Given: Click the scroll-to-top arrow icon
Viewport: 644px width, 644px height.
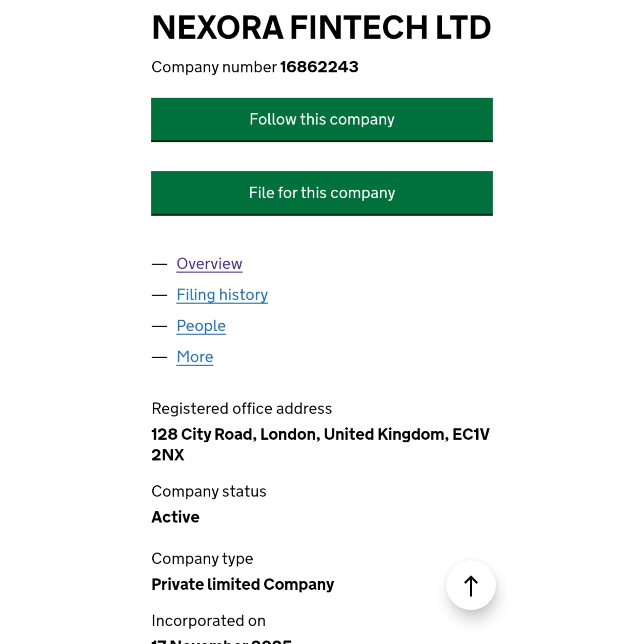Looking at the screenshot, I should pyautogui.click(x=471, y=585).
